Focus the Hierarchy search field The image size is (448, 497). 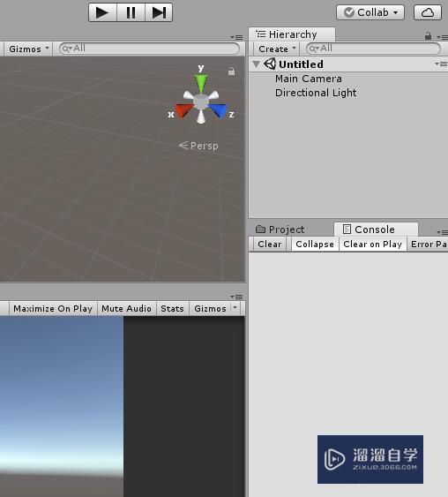click(x=373, y=49)
